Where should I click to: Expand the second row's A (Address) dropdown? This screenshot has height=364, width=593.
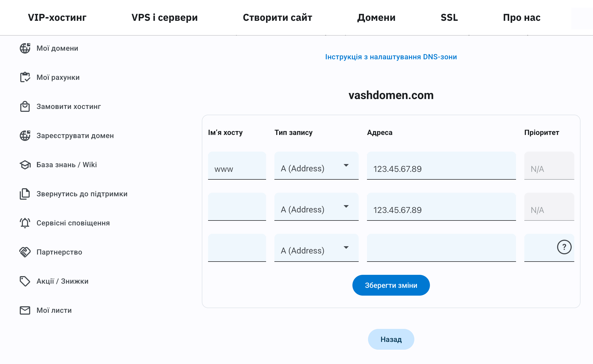coord(316,207)
